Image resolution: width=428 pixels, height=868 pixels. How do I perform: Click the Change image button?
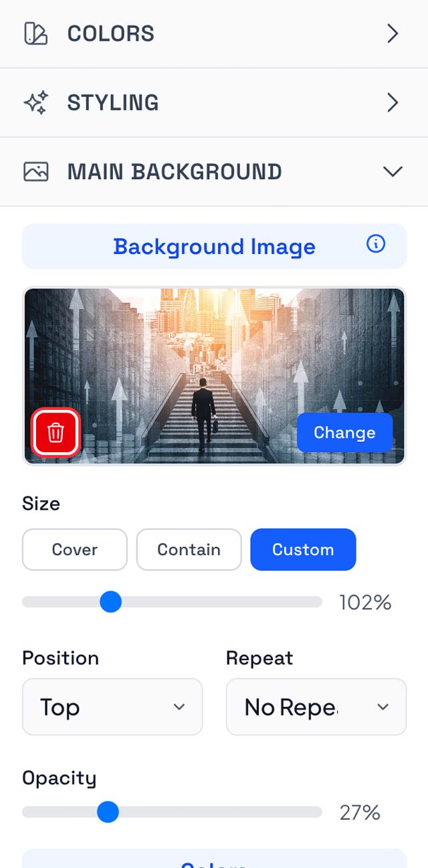[x=344, y=433]
